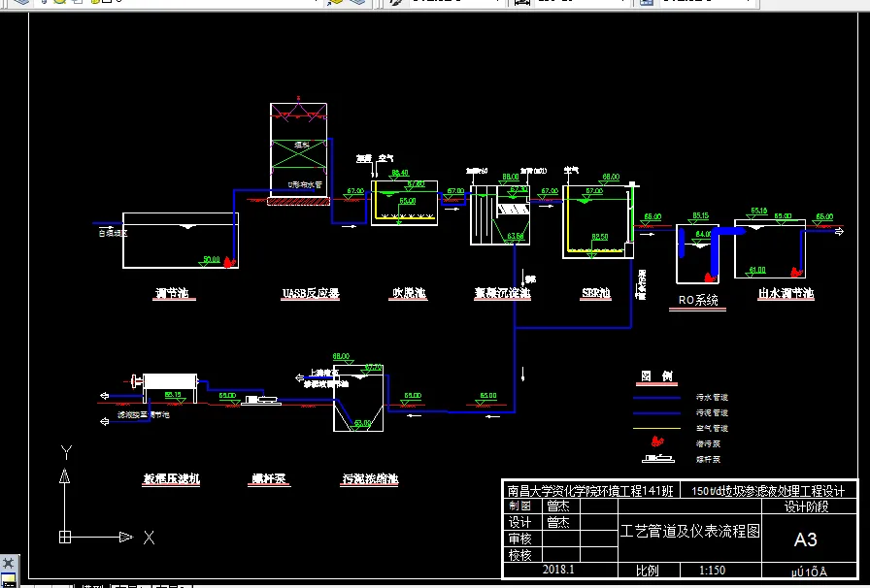Select the red pump symbol in the 出水调节池 tank
The image size is (870, 588).
click(796, 273)
